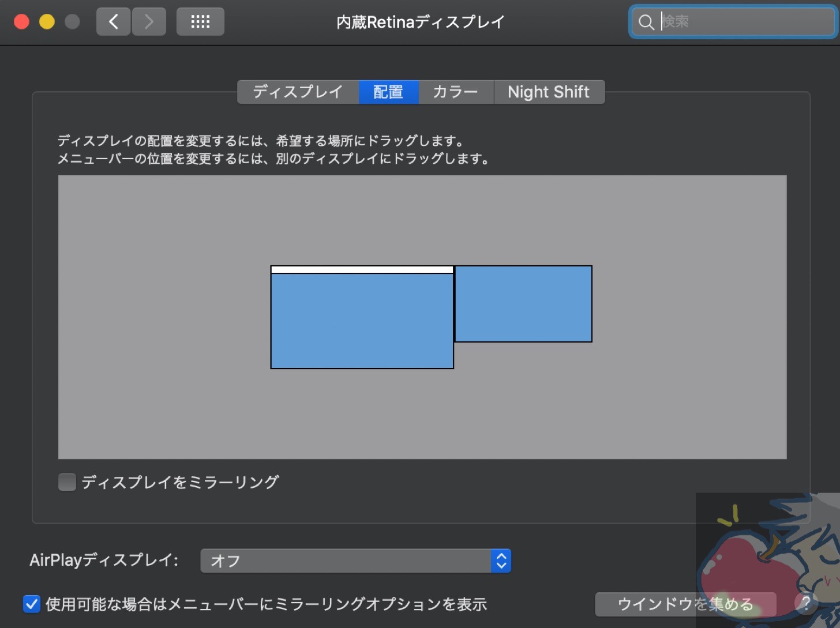840x628 pixels.
Task: Enable ディスプレイをミラーリング checkbox
Action: [x=67, y=482]
